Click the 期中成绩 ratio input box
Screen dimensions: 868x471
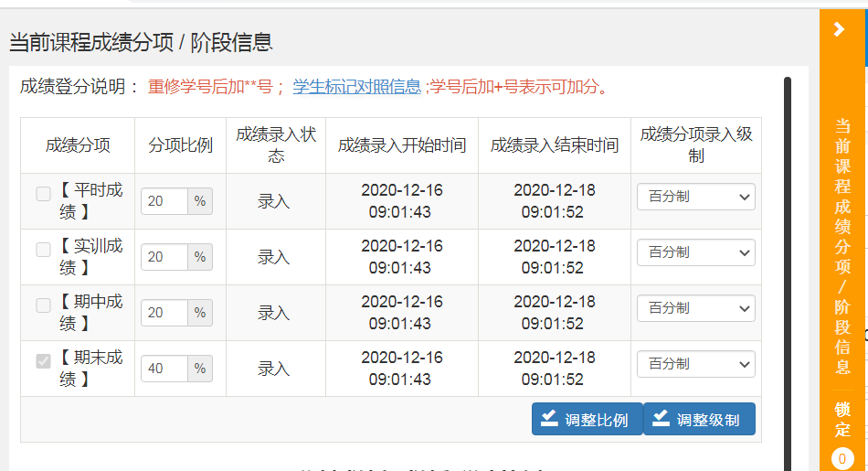coord(164,313)
